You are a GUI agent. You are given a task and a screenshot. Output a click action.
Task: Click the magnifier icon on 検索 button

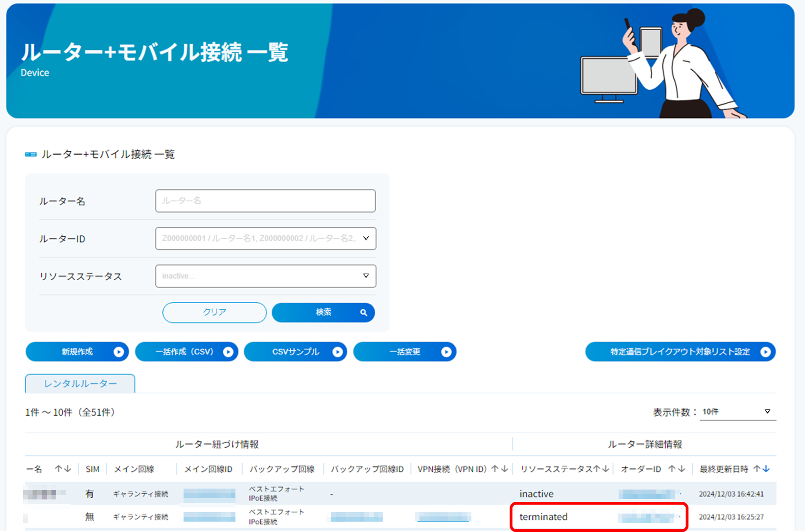363,313
